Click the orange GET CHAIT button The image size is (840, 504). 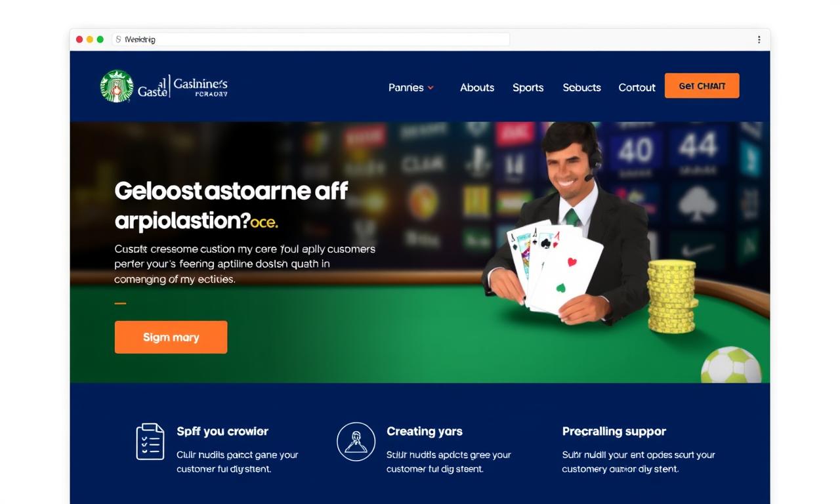(x=702, y=86)
